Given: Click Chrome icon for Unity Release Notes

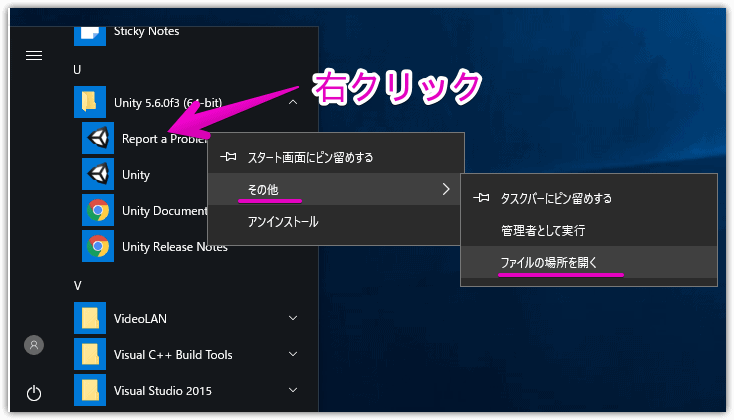Looking at the screenshot, I should (x=98, y=246).
